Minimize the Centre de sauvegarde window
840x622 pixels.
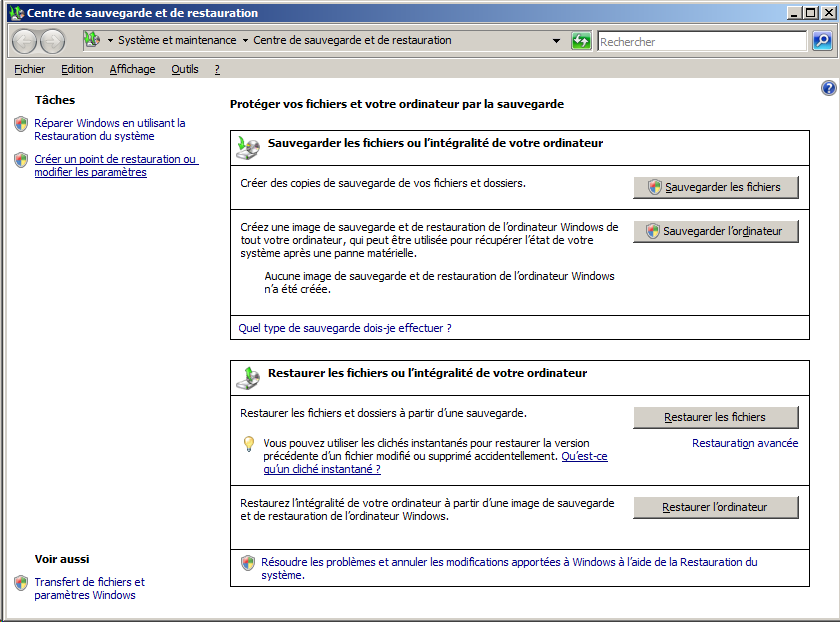coord(795,12)
